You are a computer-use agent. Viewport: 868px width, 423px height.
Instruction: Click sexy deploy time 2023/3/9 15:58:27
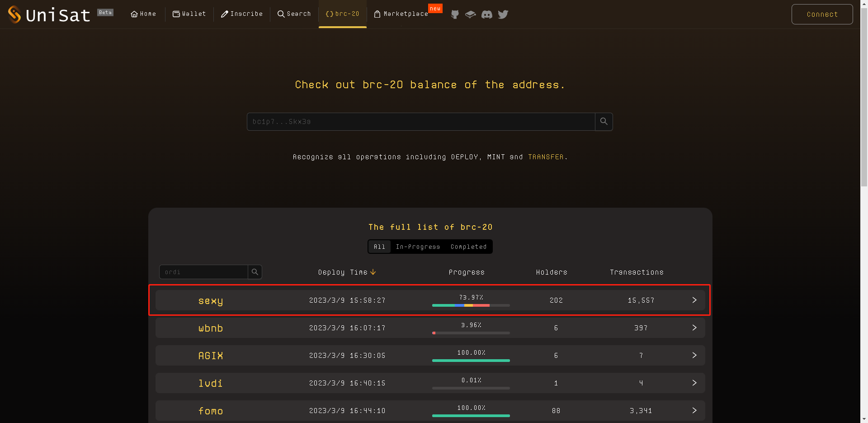click(x=347, y=300)
